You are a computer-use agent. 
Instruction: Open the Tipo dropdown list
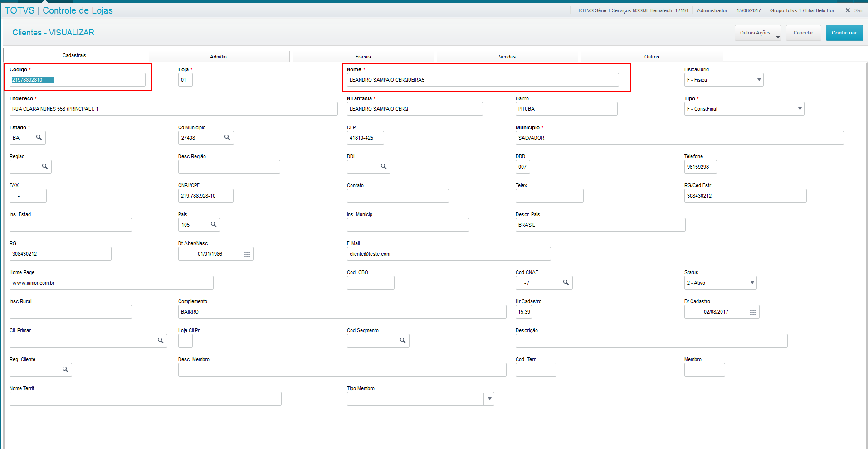[800, 109]
